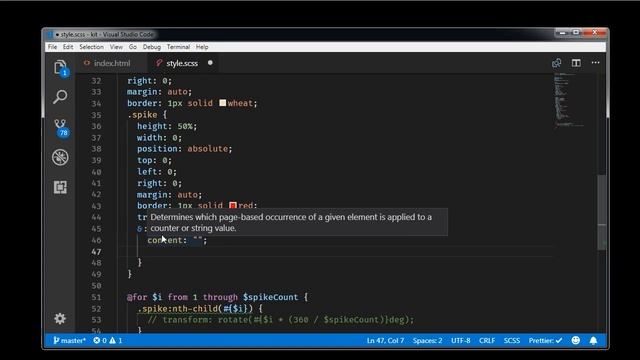640x360 pixels.
Task: Click 'content: "";' on line 46
Action: [177, 240]
